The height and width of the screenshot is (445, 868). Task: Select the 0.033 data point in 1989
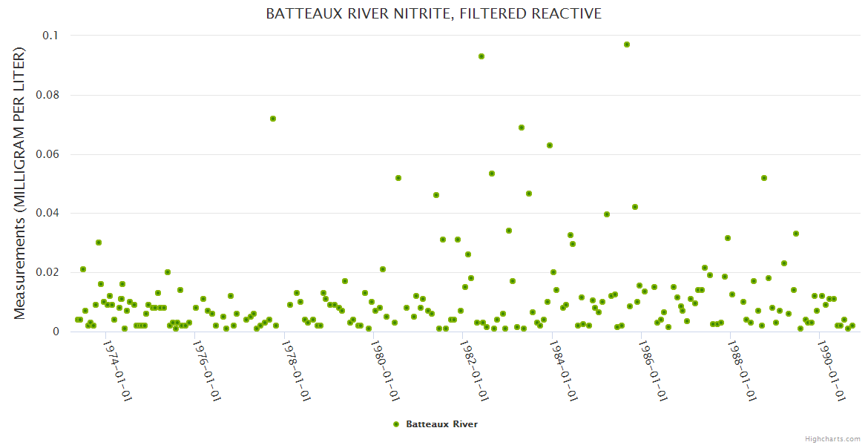(796, 234)
